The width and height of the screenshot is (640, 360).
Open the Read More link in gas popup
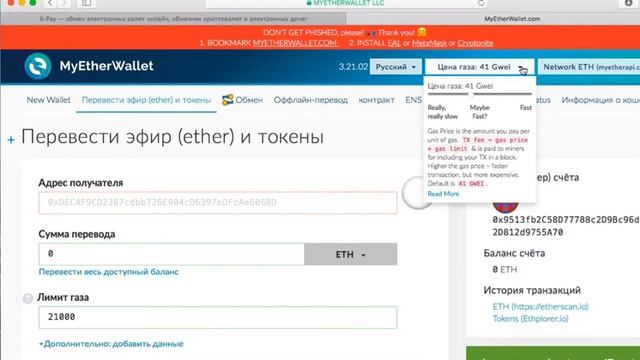click(x=443, y=194)
